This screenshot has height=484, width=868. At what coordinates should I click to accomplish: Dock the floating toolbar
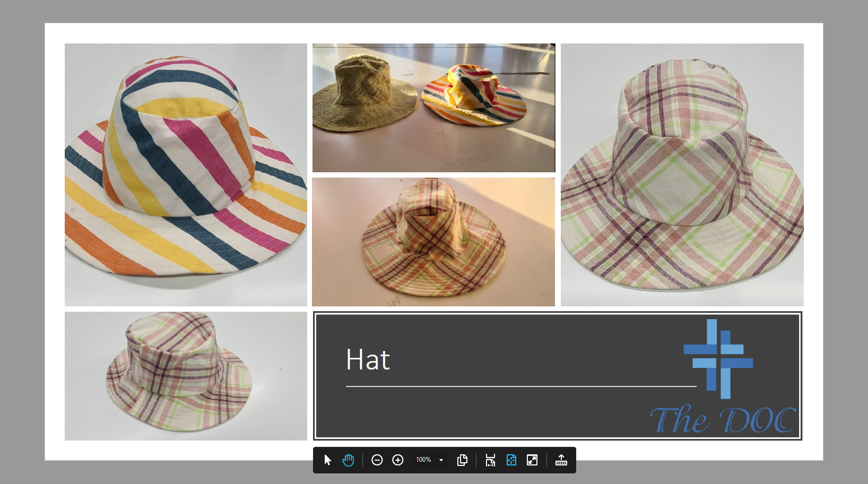[x=561, y=460]
